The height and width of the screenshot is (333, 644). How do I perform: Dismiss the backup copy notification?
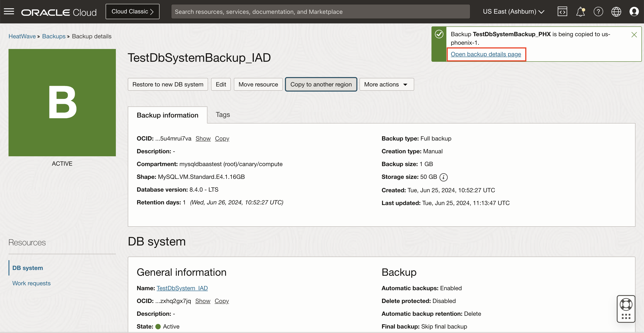[634, 34]
